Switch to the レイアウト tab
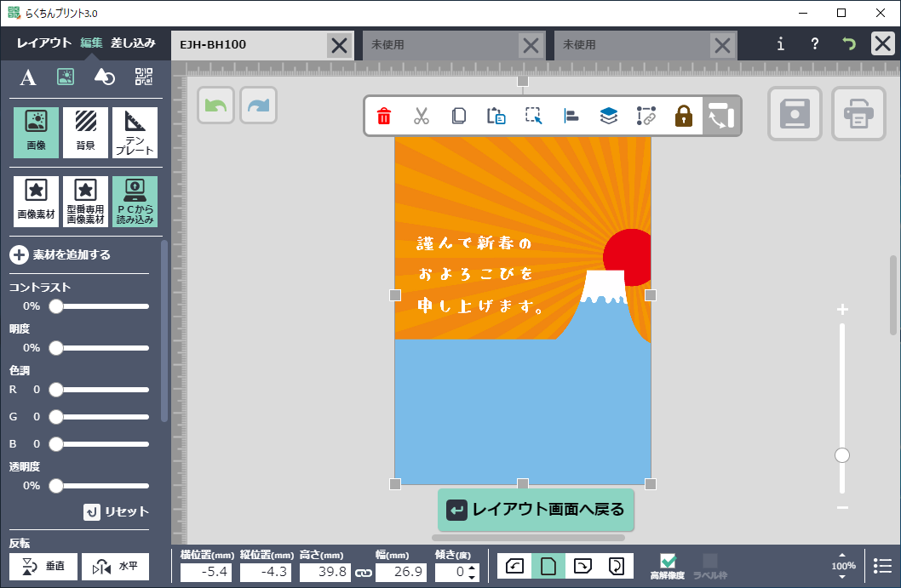Screen dimensions: 901x588 [x=43, y=43]
